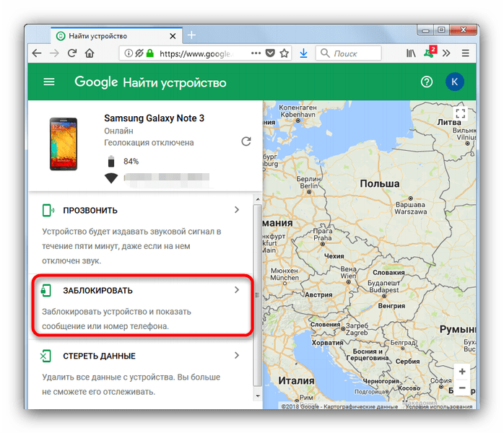This screenshot has height=433, width=504.
Task: Open the Firefox downloads arrow
Action: pyautogui.click(x=303, y=53)
